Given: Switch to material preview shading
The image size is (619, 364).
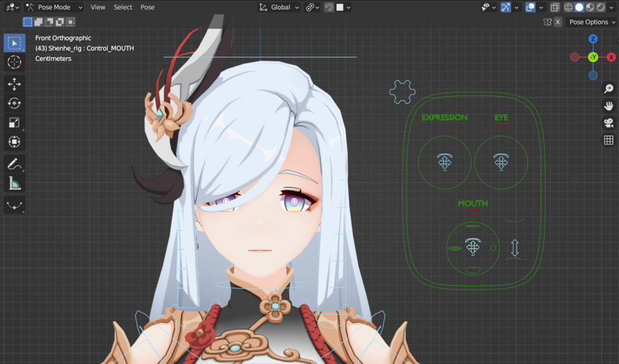Looking at the screenshot, I should click(590, 7).
